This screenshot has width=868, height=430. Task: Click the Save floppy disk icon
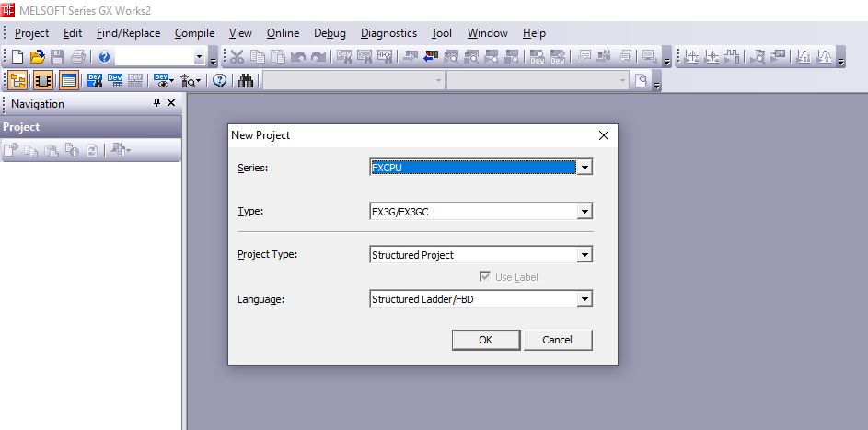(58, 56)
